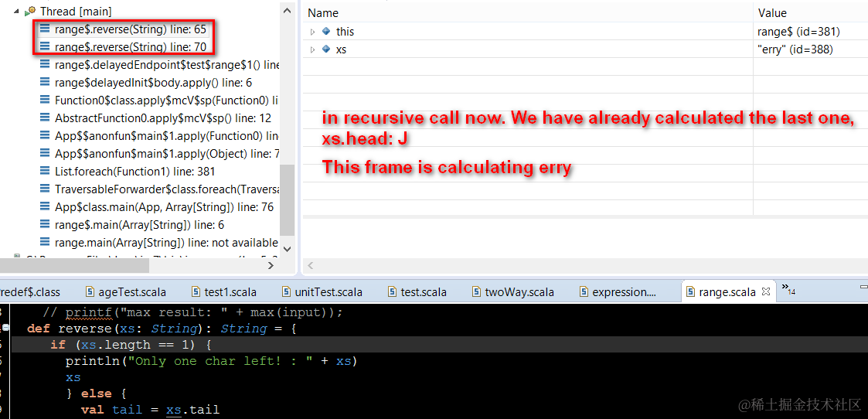Select value range$ (id=381)
Image resolution: width=868 pixels, height=419 pixels.
(798, 32)
